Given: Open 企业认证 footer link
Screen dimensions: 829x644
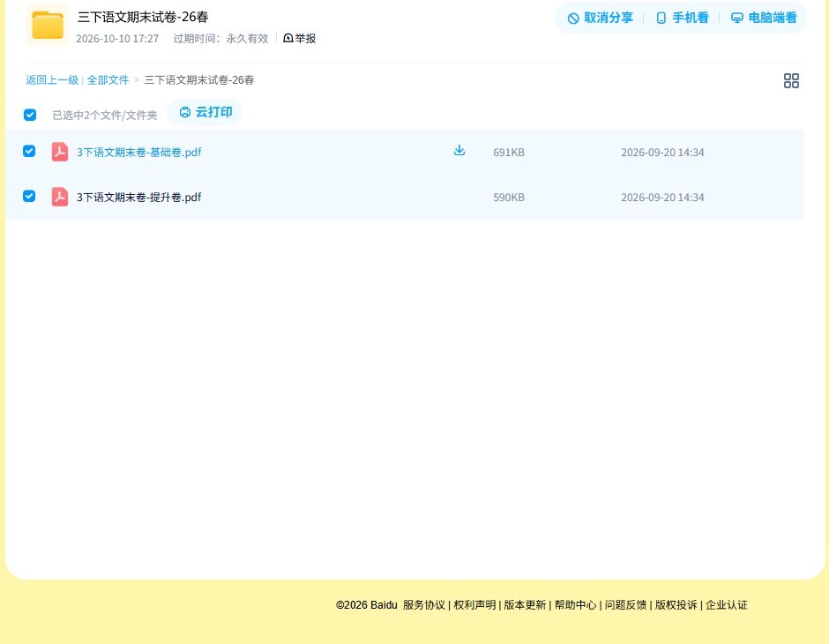Looking at the screenshot, I should (727, 605).
